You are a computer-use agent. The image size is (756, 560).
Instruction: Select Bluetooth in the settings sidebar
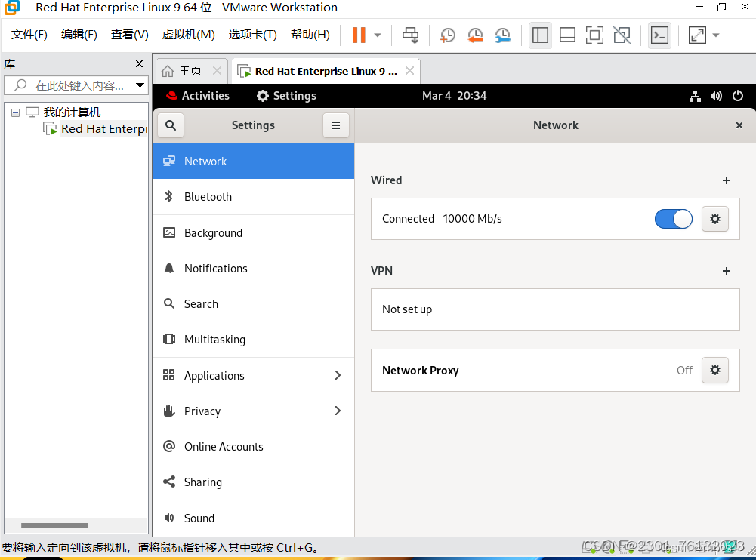[253, 197]
